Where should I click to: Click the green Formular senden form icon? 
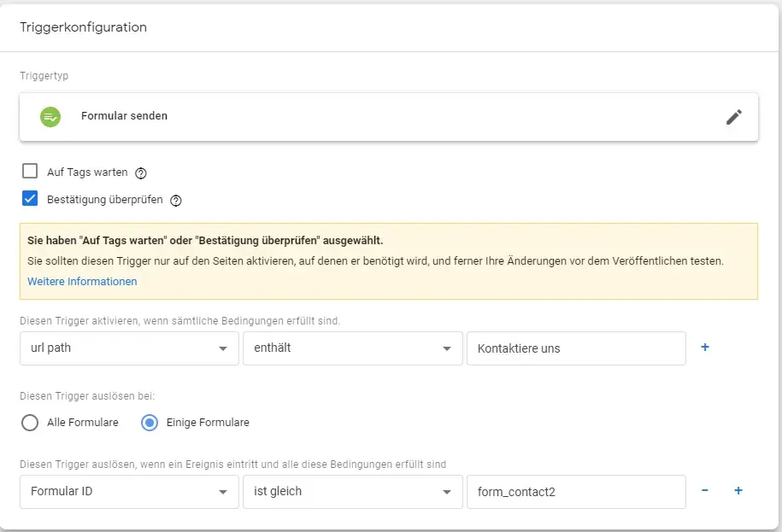pyautogui.click(x=50, y=116)
